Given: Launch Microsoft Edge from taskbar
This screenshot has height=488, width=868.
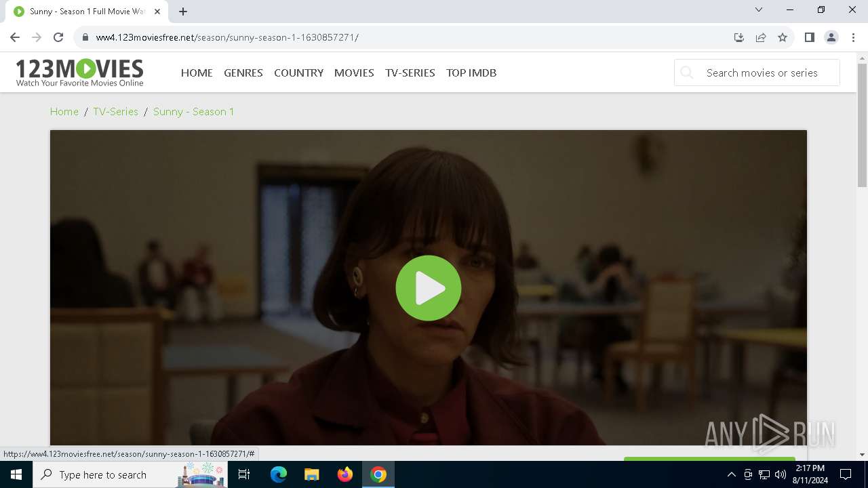Looking at the screenshot, I should [279, 474].
